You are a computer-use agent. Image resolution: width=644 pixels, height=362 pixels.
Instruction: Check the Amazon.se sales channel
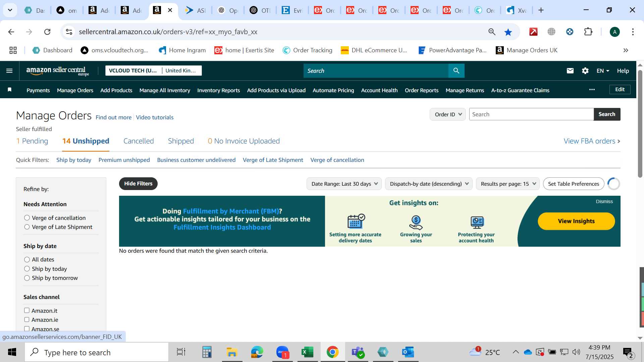(x=27, y=329)
